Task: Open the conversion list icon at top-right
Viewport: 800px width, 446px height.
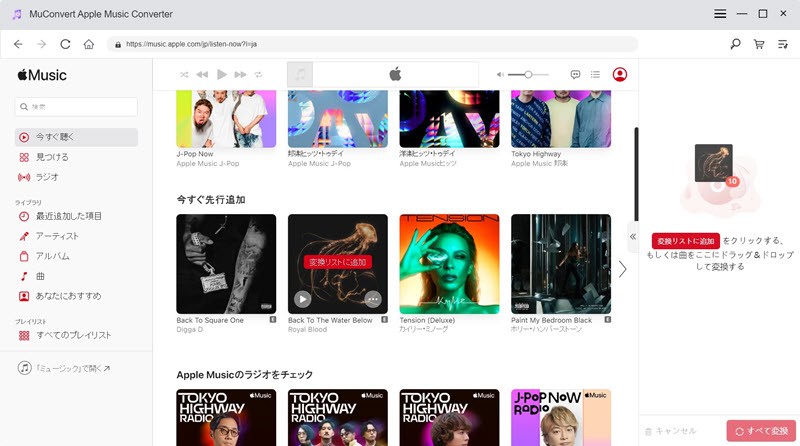Action: [x=783, y=44]
